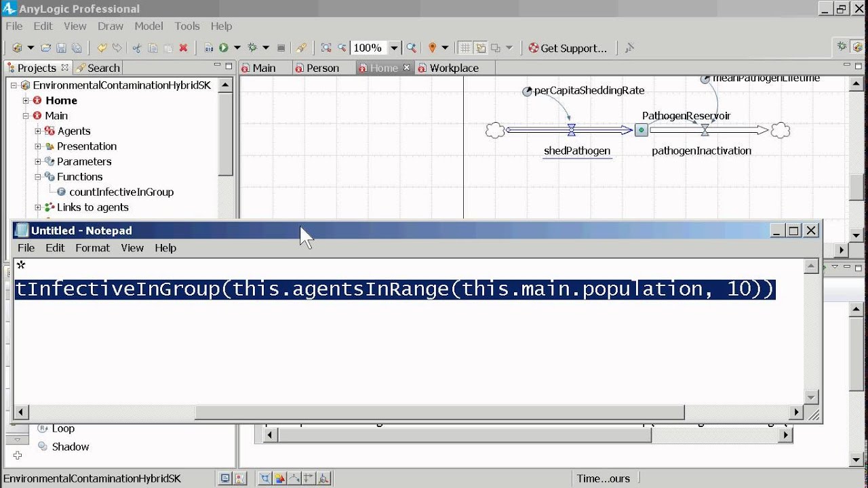Collapse the EnvironmentalContaminationHybridSK project node
The height and width of the screenshot is (488, 868).
14,85
